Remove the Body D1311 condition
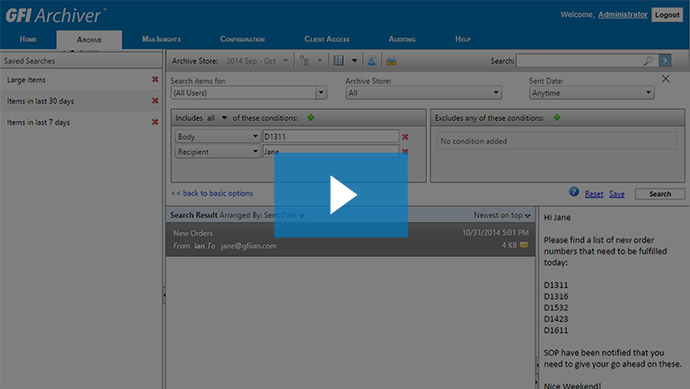This screenshot has height=389, width=690. click(405, 137)
